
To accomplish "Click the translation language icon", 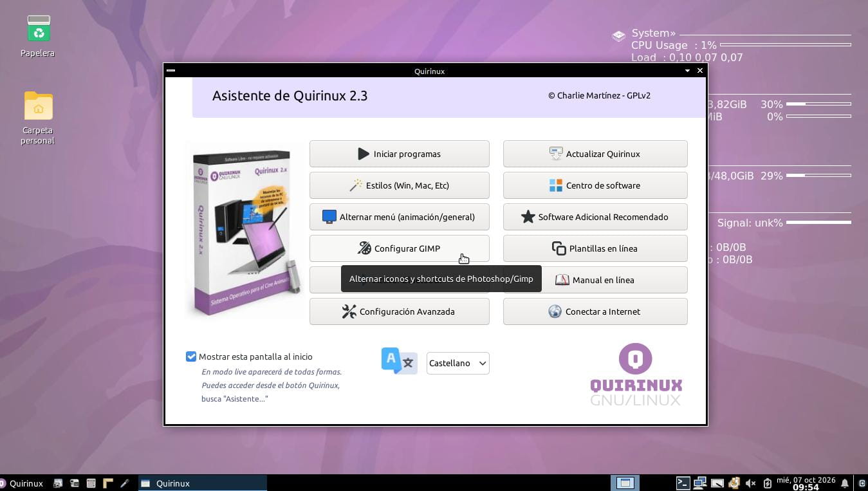I will point(399,361).
